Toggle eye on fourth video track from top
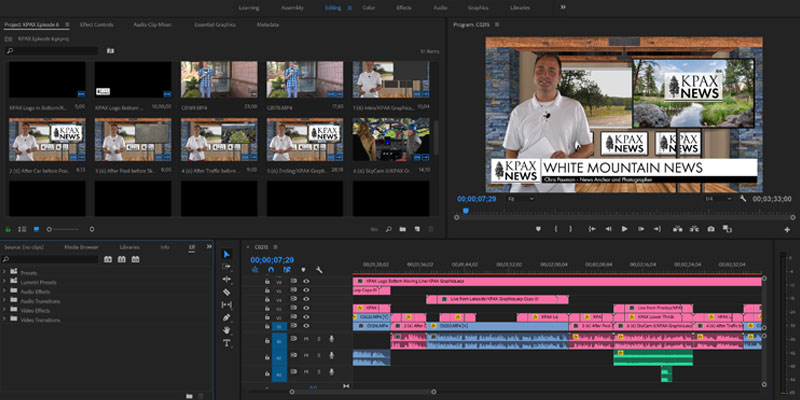The height and width of the screenshot is (400, 800). pyautogui.click(x=306, y=308)
